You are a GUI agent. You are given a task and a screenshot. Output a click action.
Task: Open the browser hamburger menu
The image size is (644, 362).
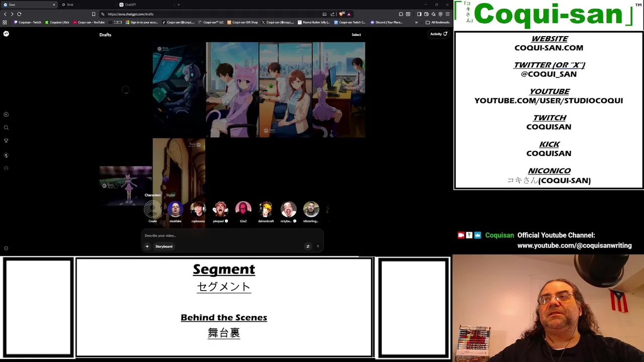click(448, 14)
